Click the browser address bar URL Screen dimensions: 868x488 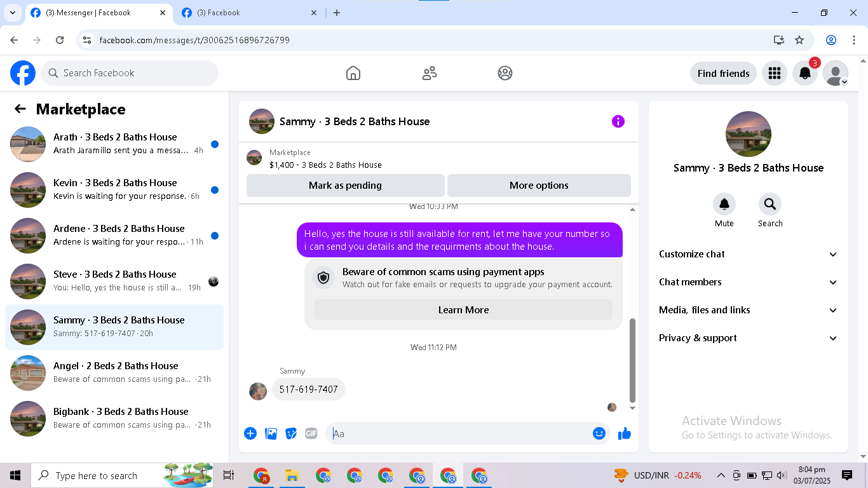point(194,40)
